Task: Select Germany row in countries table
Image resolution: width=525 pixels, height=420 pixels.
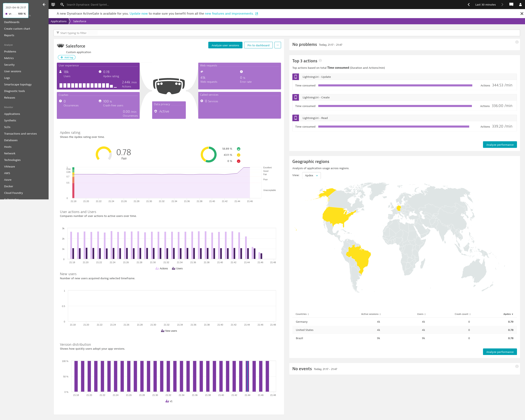Action: [404, 321]
